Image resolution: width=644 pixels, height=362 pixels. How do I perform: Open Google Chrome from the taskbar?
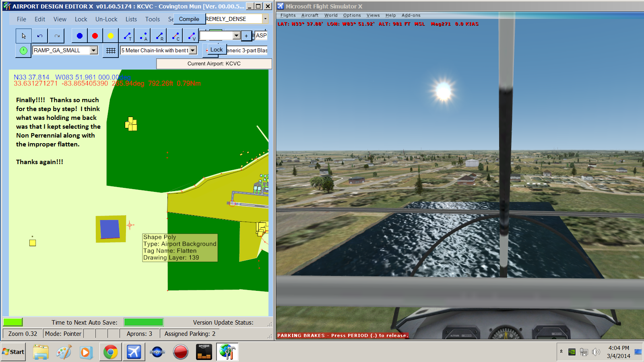point(110,352)
